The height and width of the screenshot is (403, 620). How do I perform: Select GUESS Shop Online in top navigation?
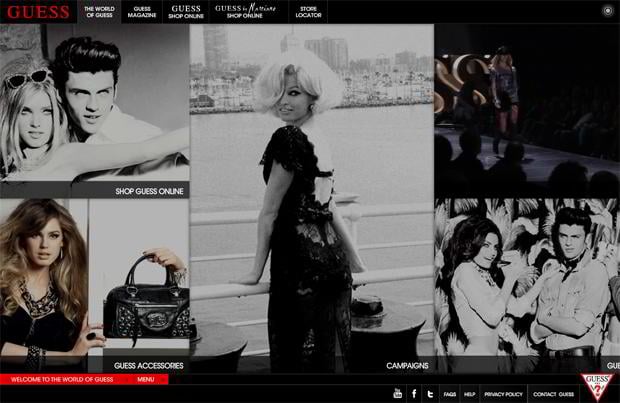(x=186, y=12)
